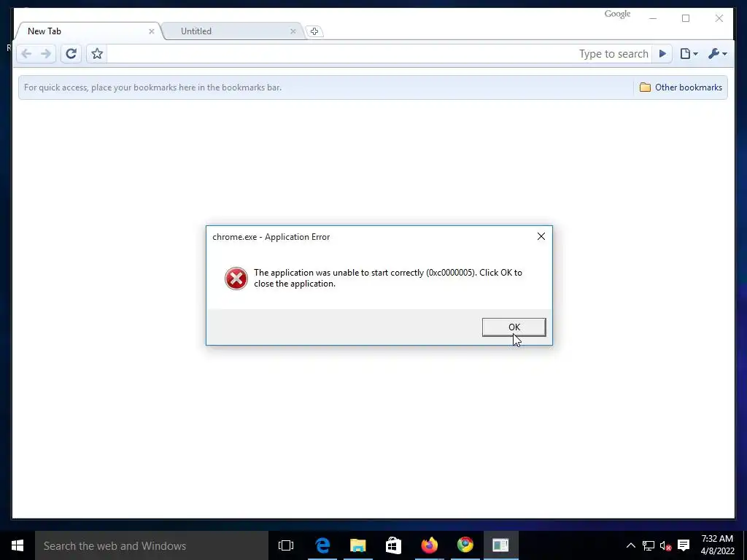
Task: Open File Explorer from the taskbar
Action: pyautogui.click(x=357, y=545)
